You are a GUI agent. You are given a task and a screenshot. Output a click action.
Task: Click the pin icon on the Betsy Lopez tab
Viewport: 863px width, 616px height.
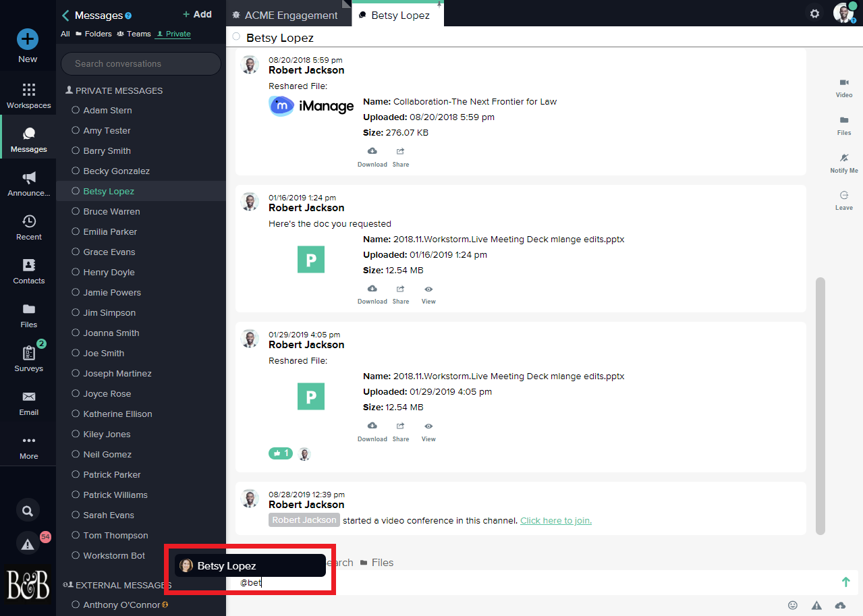[x=439, y=4]
